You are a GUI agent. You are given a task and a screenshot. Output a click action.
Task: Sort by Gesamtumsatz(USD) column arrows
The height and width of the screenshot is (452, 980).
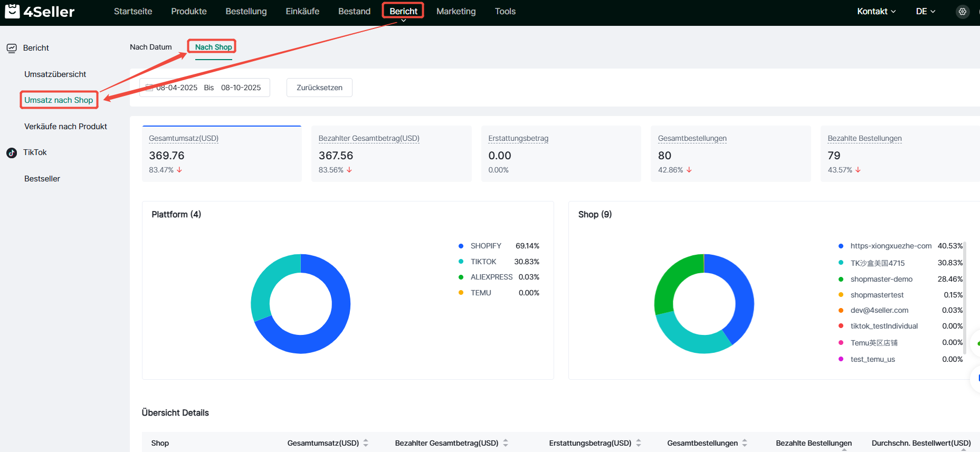[x=366, y=443]
